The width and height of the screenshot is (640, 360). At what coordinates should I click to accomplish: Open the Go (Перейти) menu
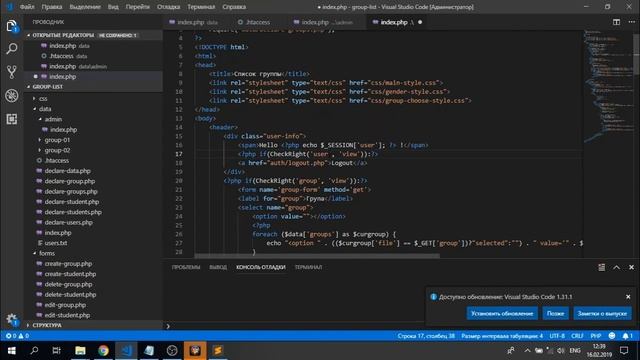[x=138, y=7]
